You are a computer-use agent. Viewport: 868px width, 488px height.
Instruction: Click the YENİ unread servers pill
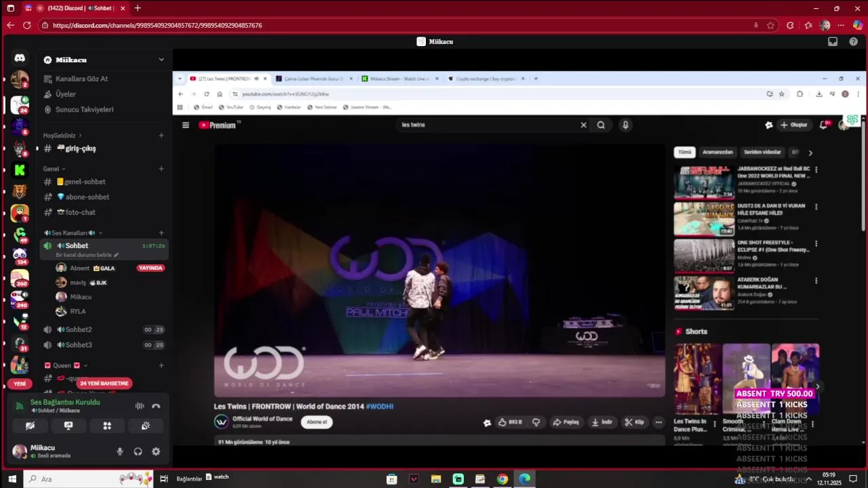pyautogui.click(x=20, y=384)
